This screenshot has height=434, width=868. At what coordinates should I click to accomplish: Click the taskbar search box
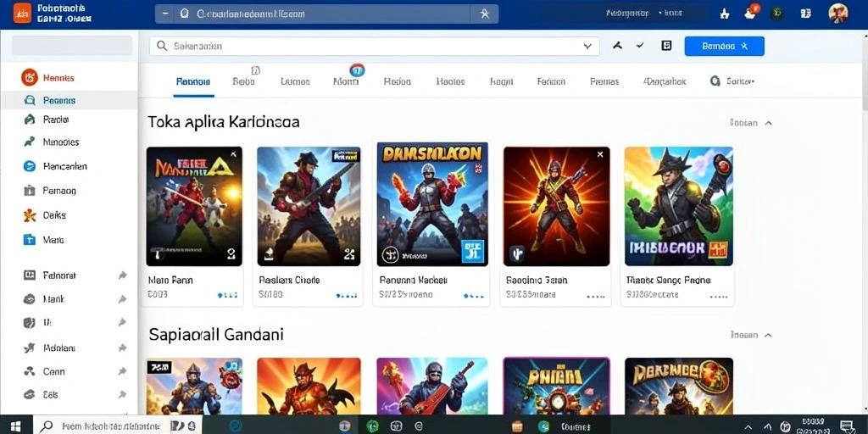pyautogui.click(x=118, y=426)
